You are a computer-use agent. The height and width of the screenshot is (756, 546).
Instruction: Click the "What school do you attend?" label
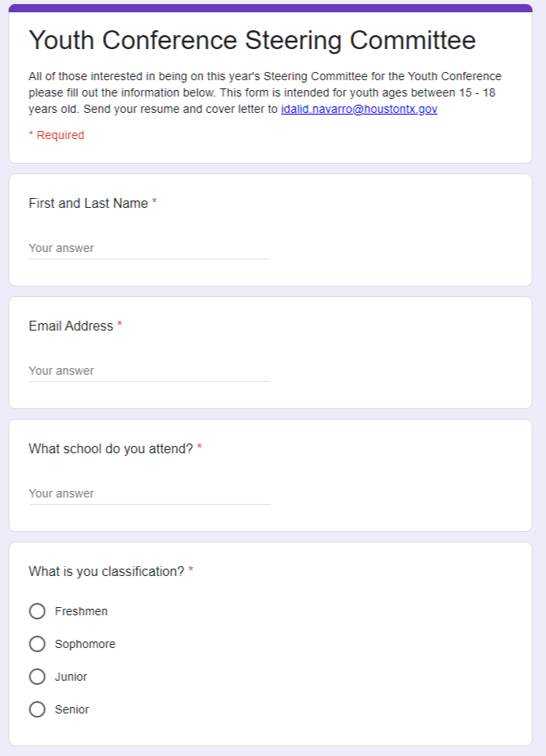(111, 448)
